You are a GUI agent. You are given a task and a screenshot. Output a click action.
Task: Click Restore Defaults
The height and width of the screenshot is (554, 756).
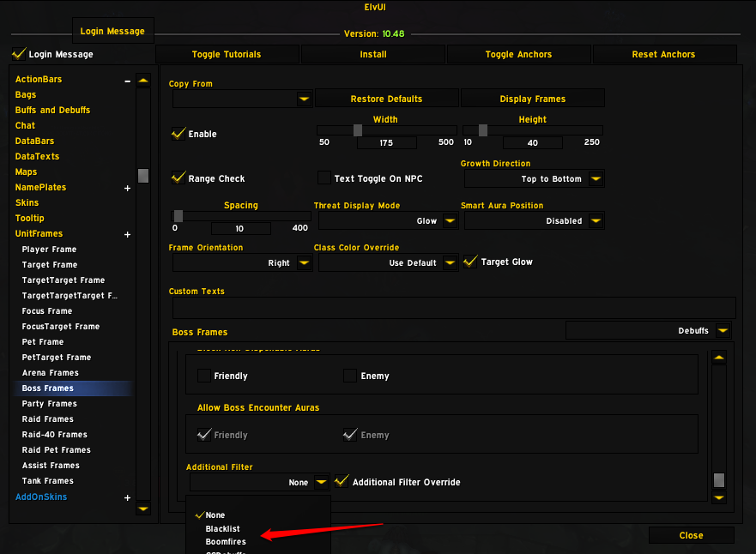pos(387,99)
